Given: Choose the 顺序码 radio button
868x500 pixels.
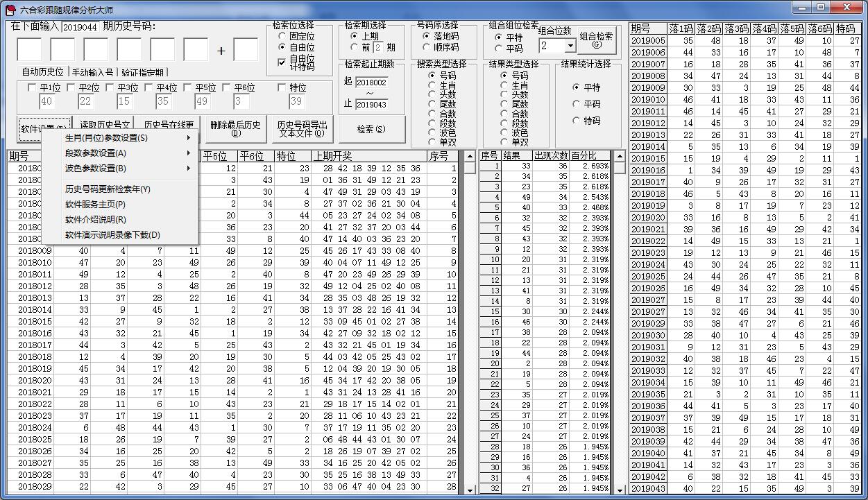Looking at the screenshot, I should click(426, 48).
